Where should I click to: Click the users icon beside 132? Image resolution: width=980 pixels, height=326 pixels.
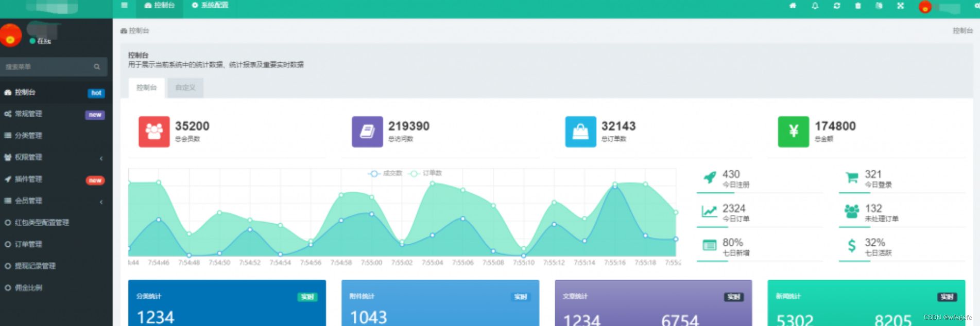click(852, 211)
